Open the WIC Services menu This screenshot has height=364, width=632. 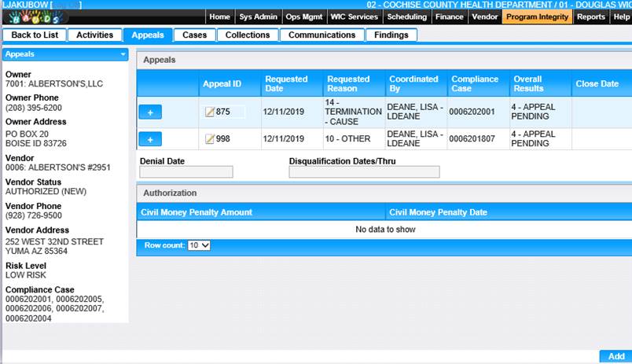click(355, 17)
